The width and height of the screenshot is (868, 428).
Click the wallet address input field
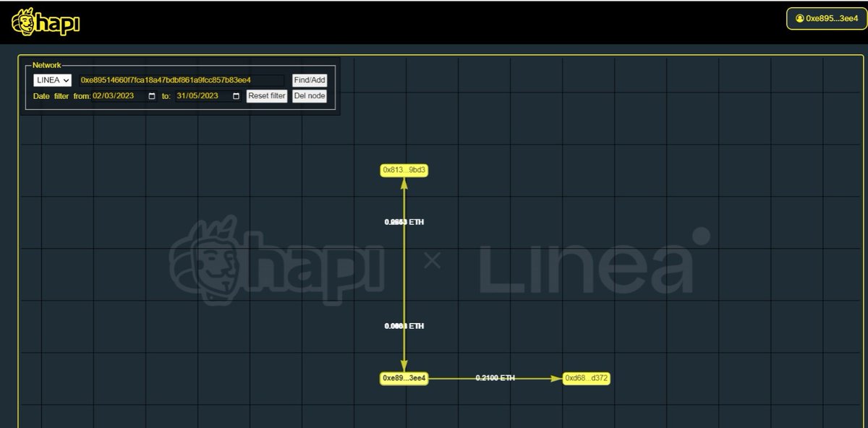pos(182,80)
